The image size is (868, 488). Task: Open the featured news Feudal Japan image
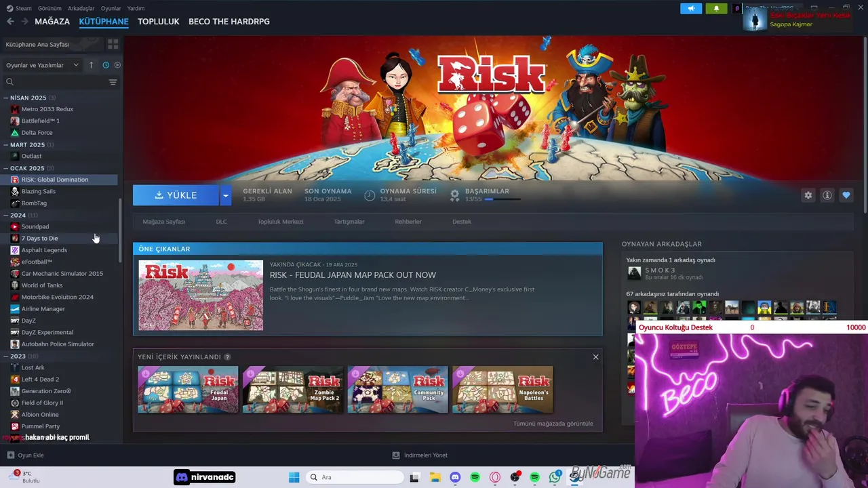pos(201,296)
